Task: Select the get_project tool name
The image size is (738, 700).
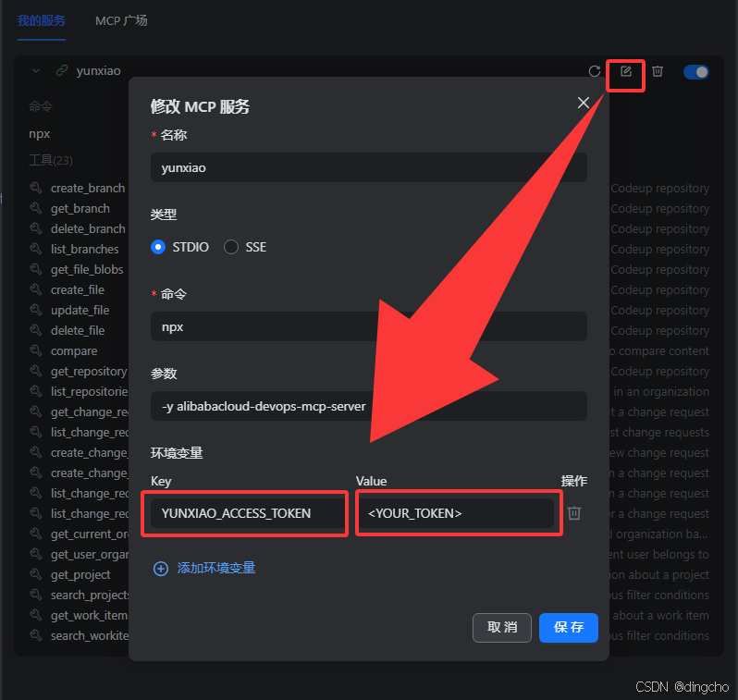Action: (80, 575)
